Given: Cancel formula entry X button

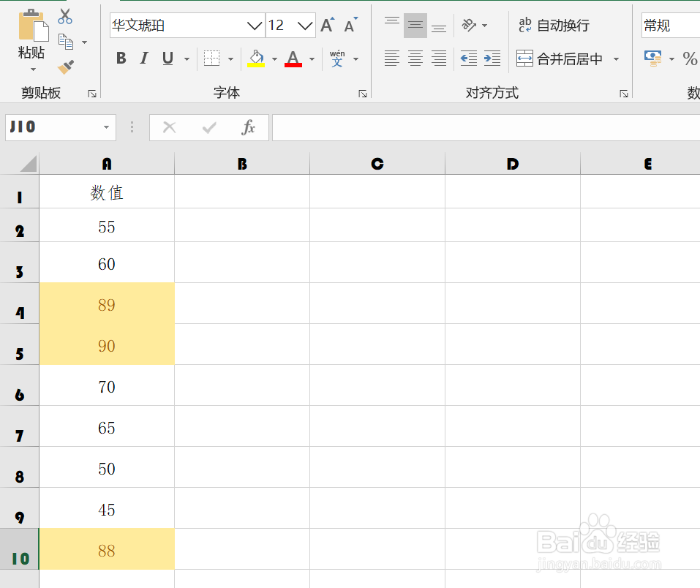Looking at the screenshot, I should [170, 127].
